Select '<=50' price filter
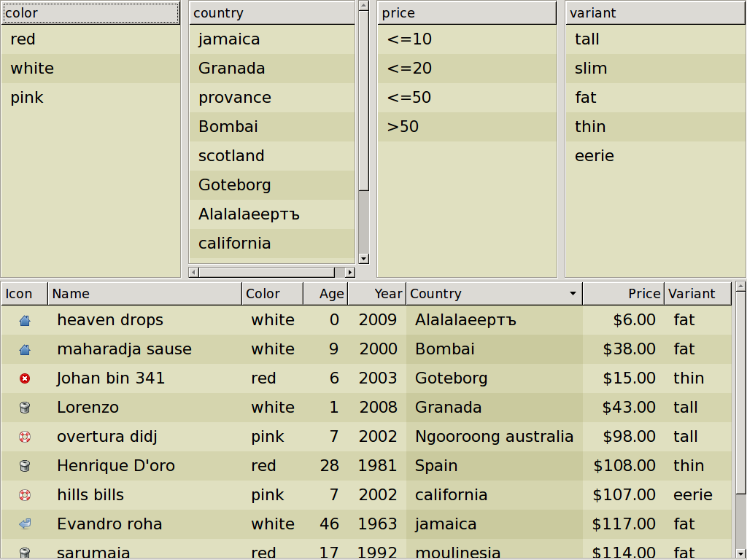Image resolution: width=747 pixels, height=560 pixels. pos(467,97)
